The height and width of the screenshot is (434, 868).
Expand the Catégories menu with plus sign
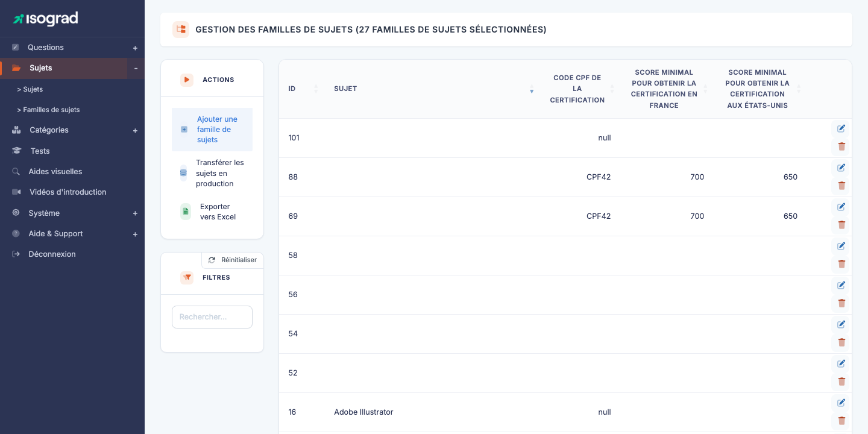(x=135, y=130)
